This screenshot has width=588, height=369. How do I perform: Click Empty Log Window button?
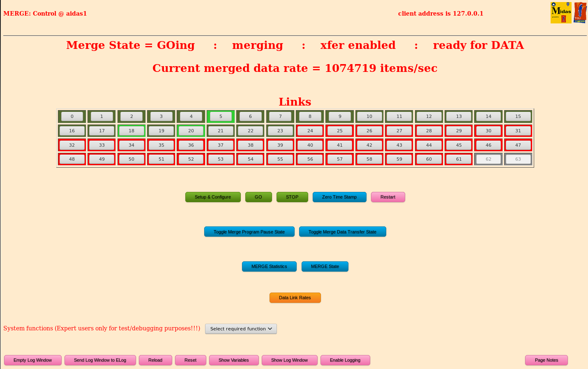coord(33,360)
